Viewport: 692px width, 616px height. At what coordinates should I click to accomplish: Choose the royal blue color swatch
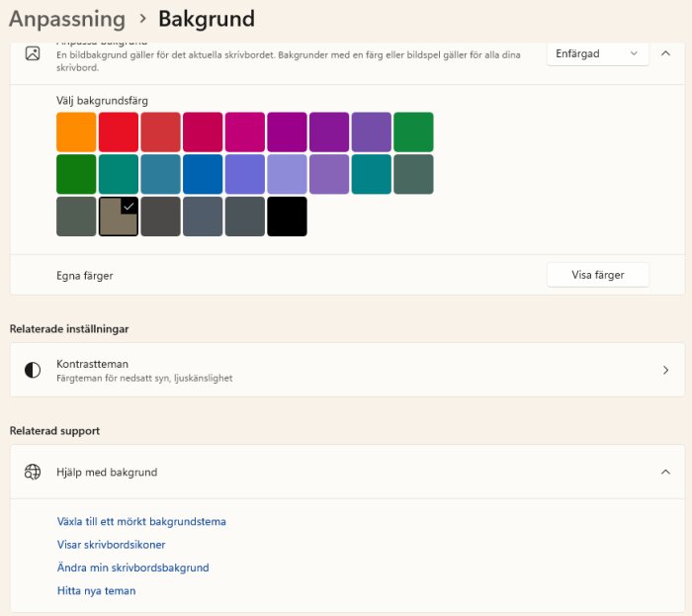[203, 174]
